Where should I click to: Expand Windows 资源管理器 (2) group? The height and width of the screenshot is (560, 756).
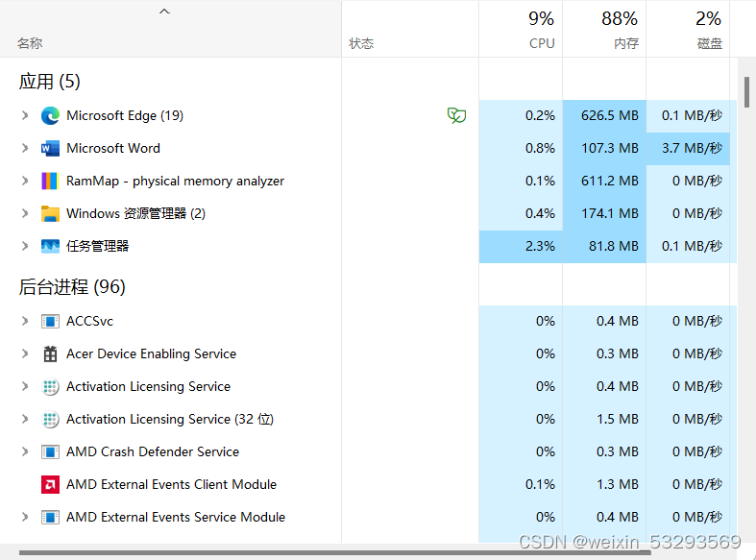coord(25,213)
